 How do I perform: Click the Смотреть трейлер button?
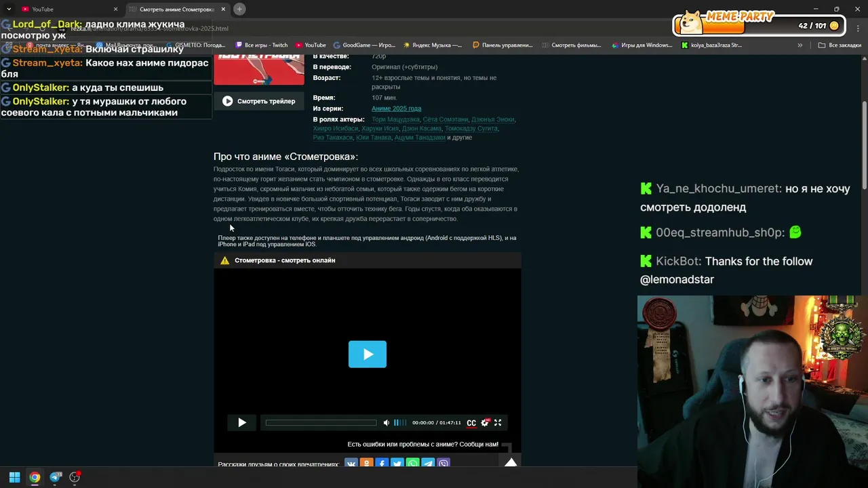tap(259, 101)
